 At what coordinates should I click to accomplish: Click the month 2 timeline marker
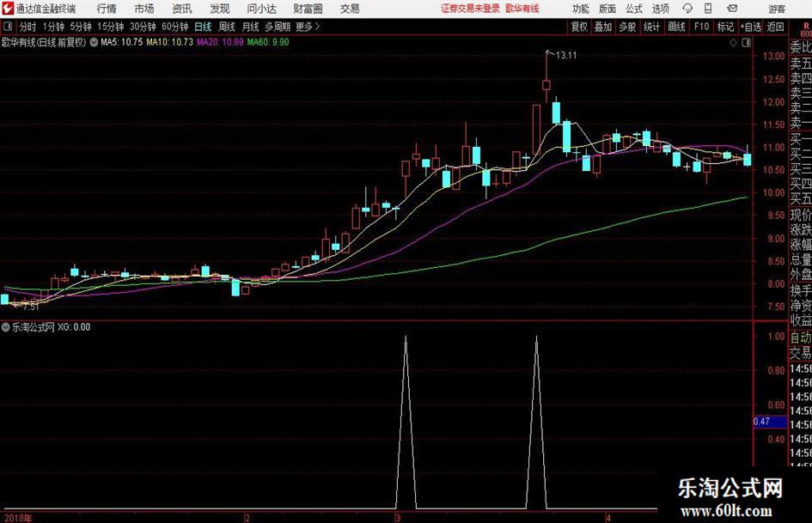coord(247,518)
